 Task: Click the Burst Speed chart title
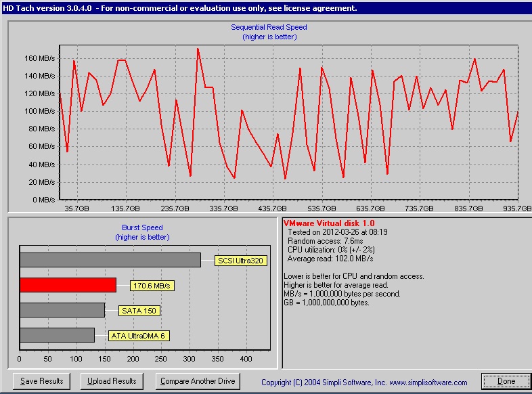pyautogui.click(x=143, y=227)
